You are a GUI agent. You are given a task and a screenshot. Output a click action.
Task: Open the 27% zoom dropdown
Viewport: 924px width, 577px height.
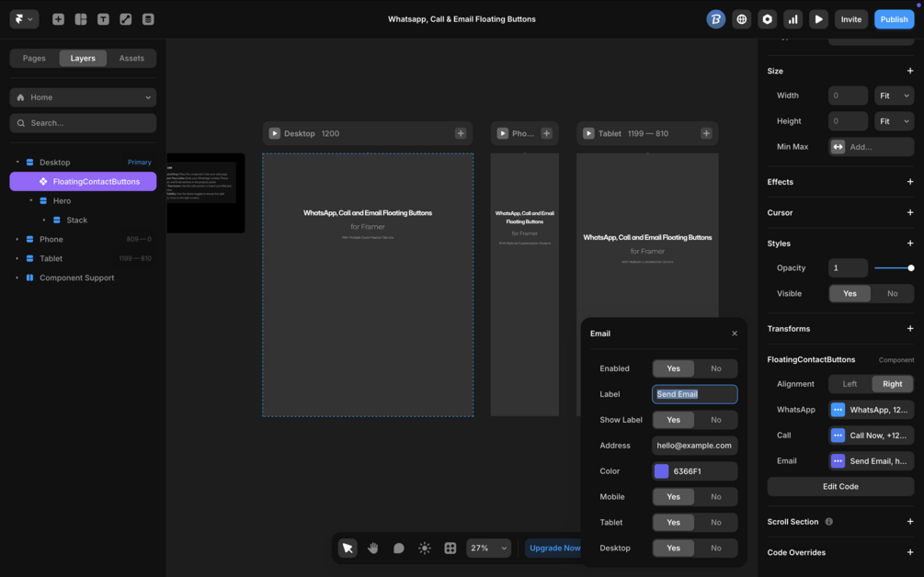pos(488,549)
